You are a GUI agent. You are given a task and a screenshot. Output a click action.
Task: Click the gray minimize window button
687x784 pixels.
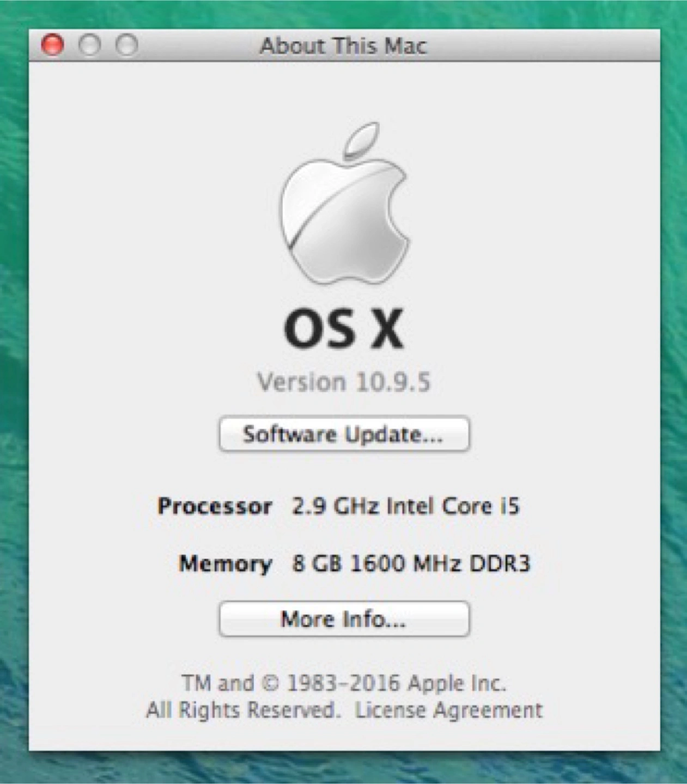pos(90,45)
